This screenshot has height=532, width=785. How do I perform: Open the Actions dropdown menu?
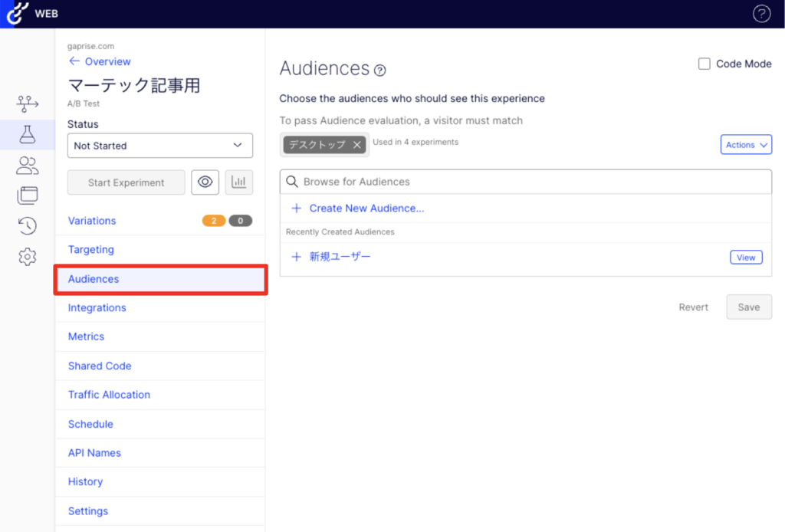click(746, 145)
